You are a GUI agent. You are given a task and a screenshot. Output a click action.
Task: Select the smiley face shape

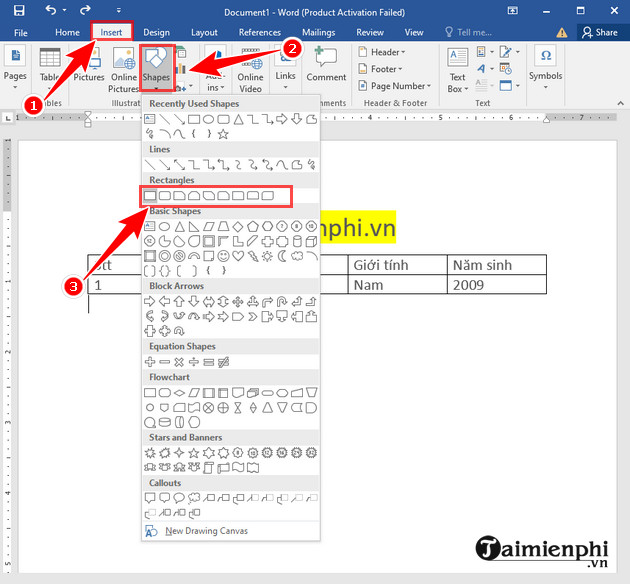tap(223, 256)
